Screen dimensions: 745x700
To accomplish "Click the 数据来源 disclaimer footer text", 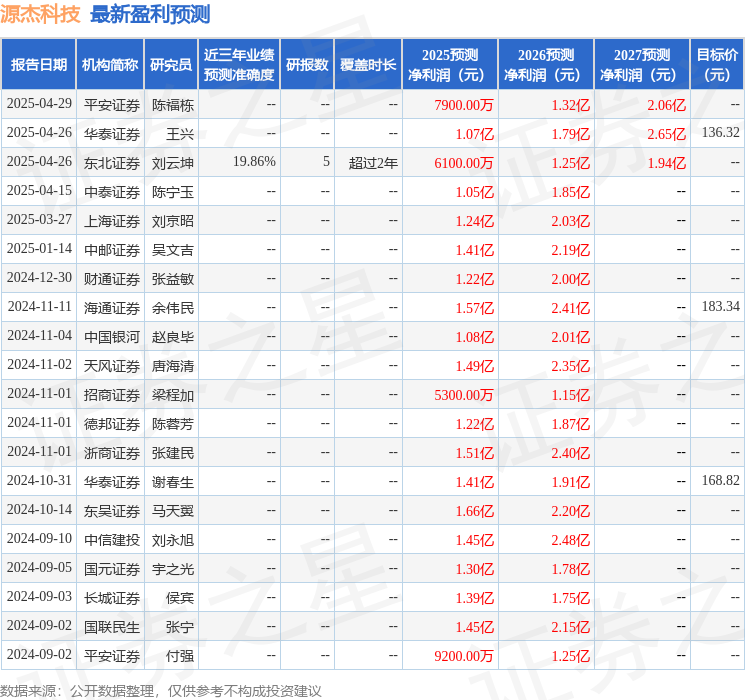I will (161, 690).
